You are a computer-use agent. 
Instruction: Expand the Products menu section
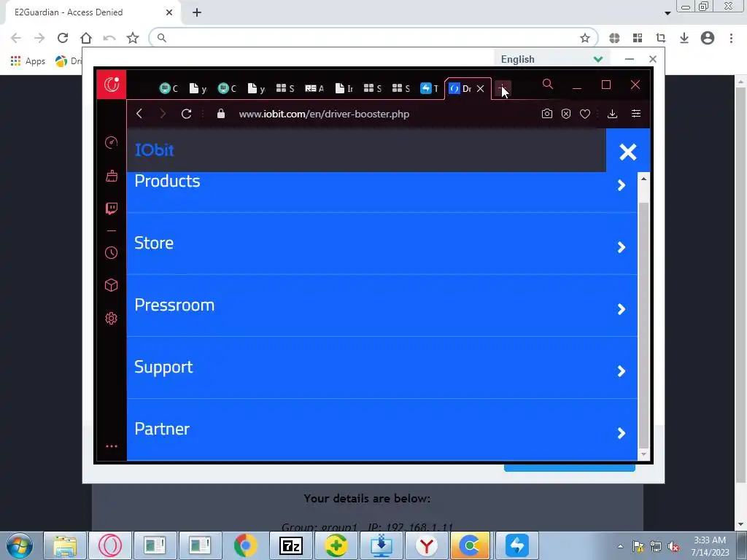[x=382, y=192]
